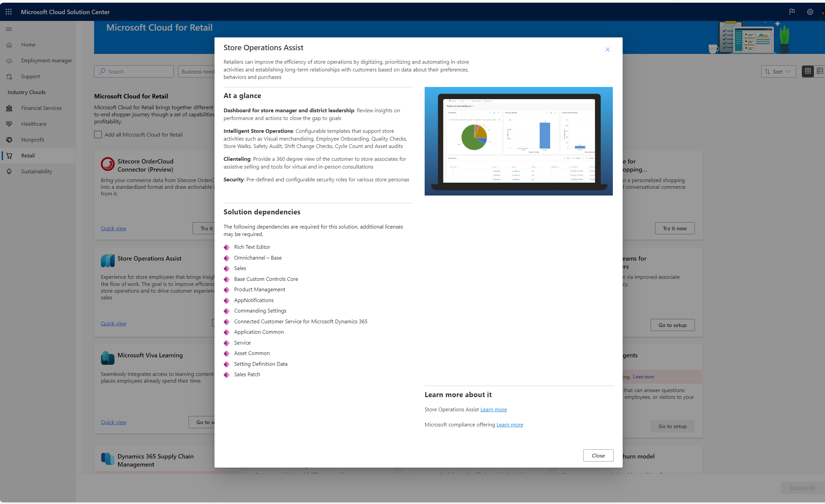Viewport: 825px width, 504px height.
Task: Close the dialog with the X icon
Action: [x=607, y=50]
